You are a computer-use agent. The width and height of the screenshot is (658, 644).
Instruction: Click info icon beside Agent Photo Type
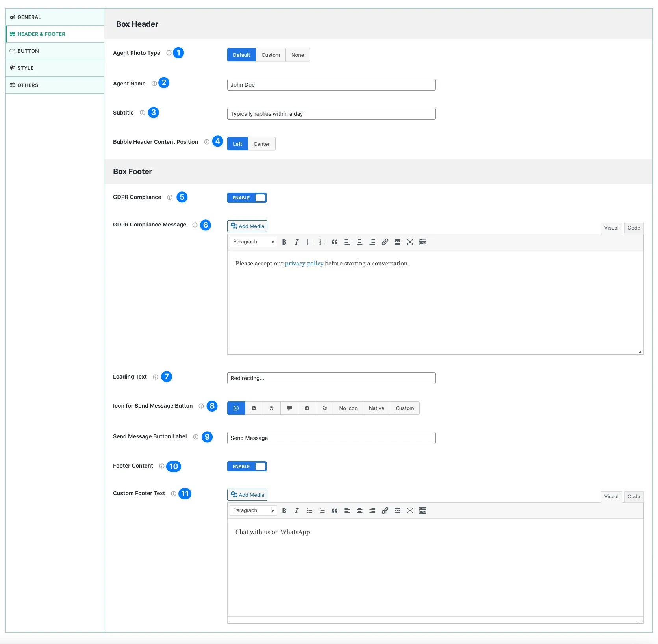(169, 53)
